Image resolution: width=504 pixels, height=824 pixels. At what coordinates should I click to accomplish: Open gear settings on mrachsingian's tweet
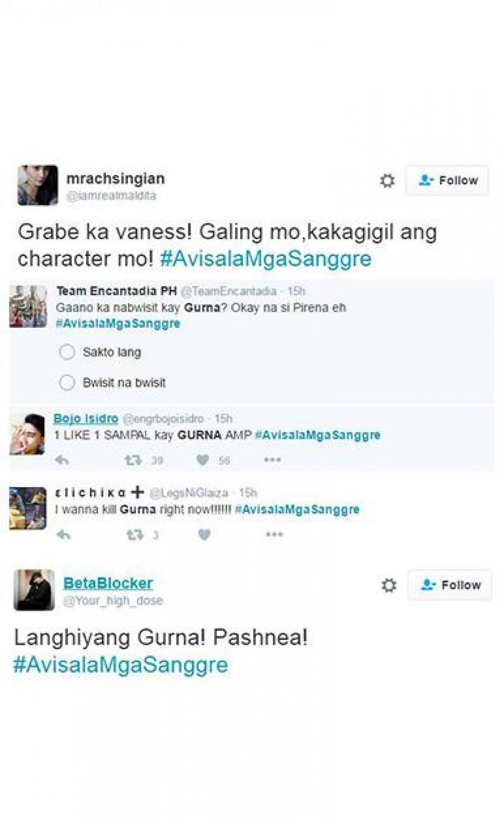pyautogui.click(x=387, y=181)
